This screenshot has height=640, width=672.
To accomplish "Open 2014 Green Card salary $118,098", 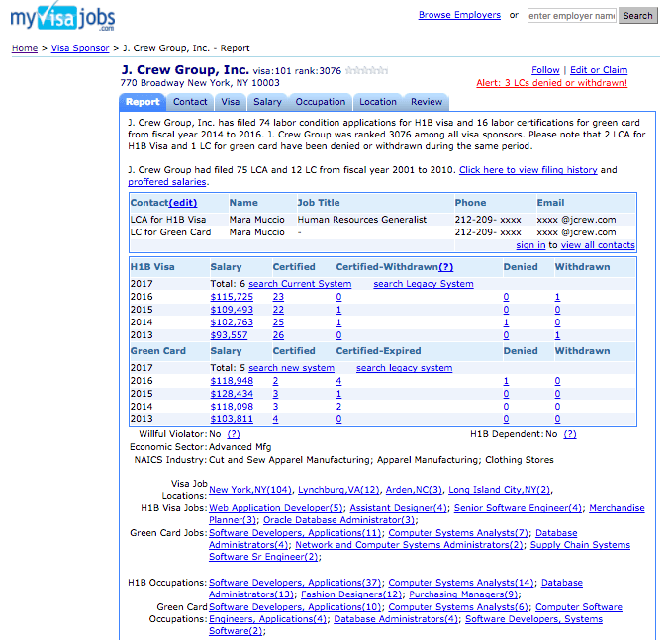I will coord(232,407).
